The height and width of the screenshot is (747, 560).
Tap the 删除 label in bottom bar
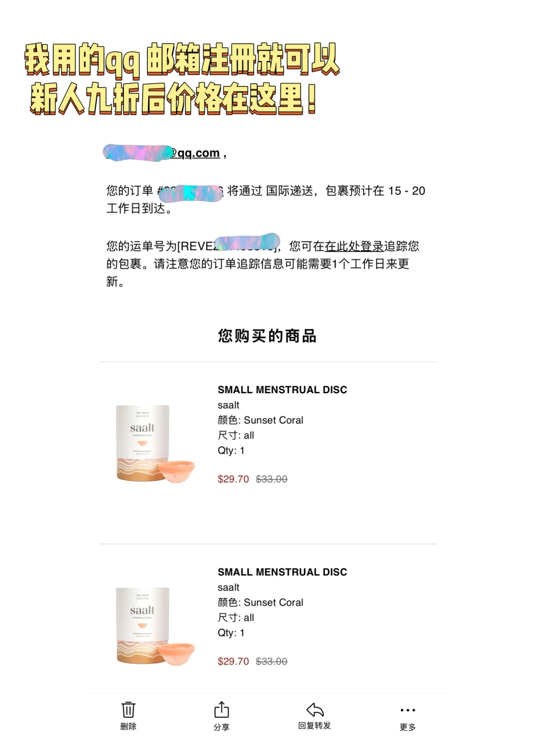tap(128, 726)
